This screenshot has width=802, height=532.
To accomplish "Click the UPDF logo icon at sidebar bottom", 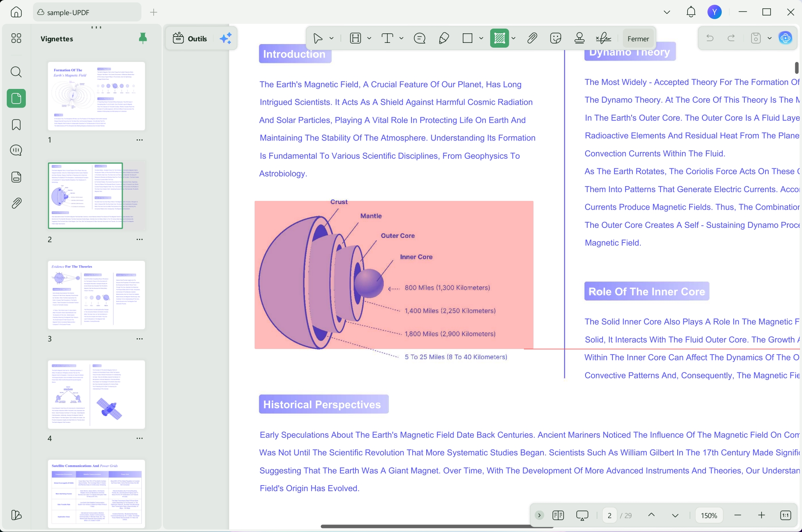I will pos(16,515).
